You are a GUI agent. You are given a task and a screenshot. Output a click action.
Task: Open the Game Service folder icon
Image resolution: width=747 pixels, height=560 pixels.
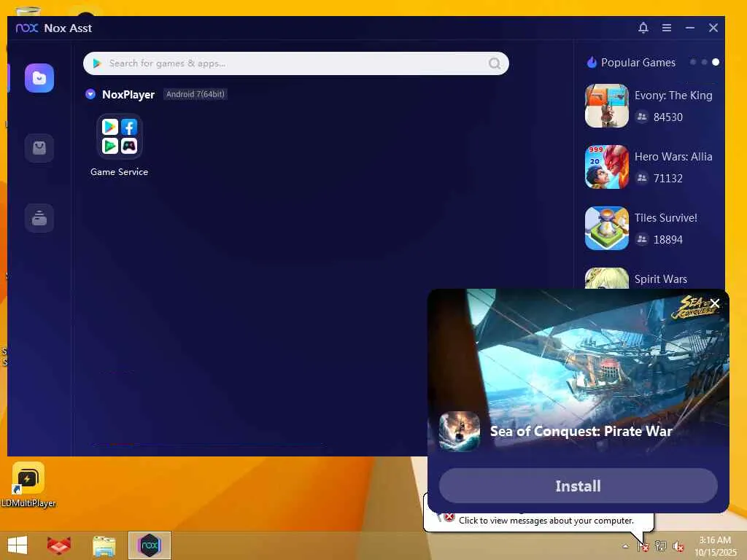pyautogui.click(x=119, y=136)
